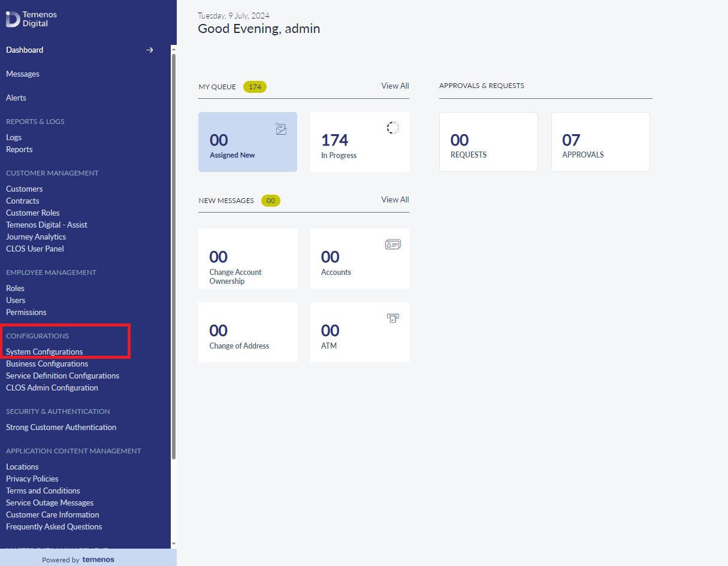Click the sidebar scroll-down arrow
Screen dimensions: 728x566
click(x=174, y=544)
